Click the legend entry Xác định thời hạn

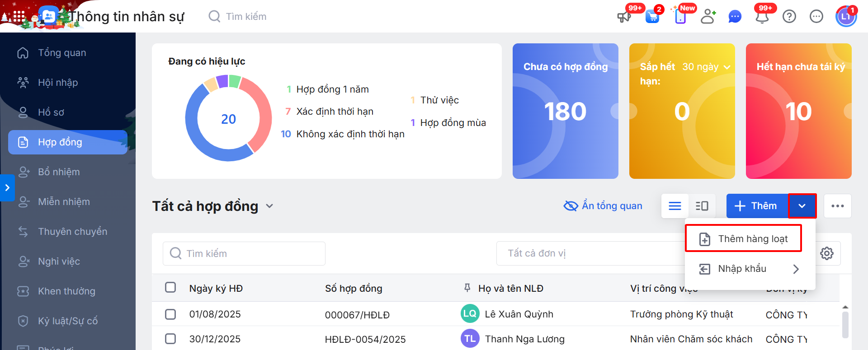330,111
